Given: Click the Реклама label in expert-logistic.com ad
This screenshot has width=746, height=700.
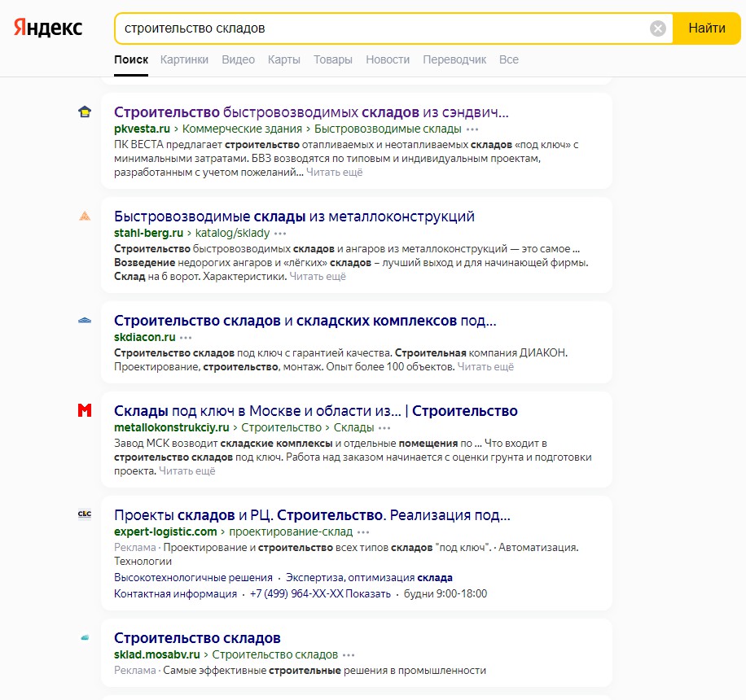Looking at the screenshot, I should click(135, 547).
